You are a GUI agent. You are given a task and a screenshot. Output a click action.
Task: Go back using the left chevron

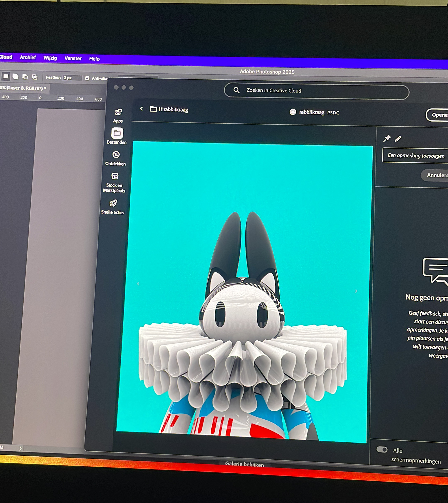(x=142, y=108)
